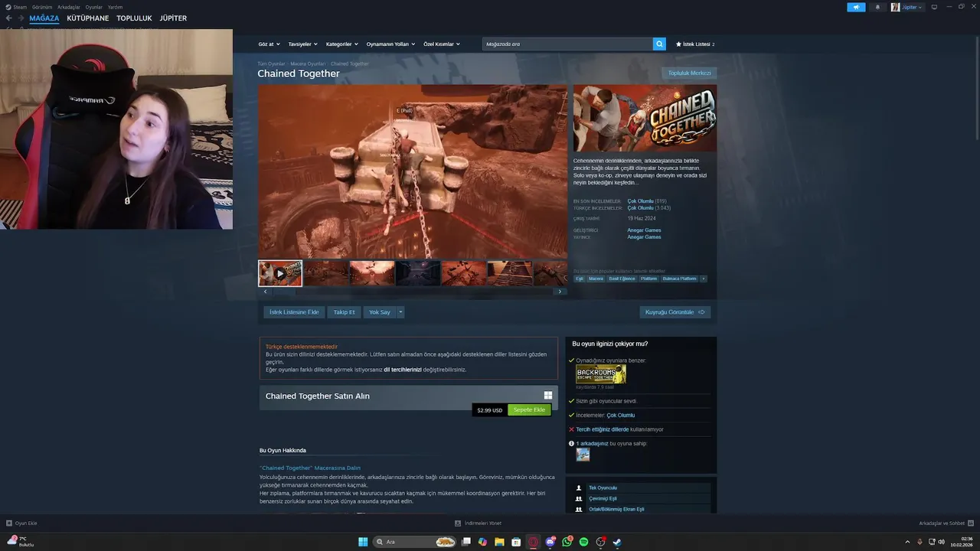The image size is (980, 551).
Task: Expand the Kategoriler dropdown
Action: pos(341,44)
